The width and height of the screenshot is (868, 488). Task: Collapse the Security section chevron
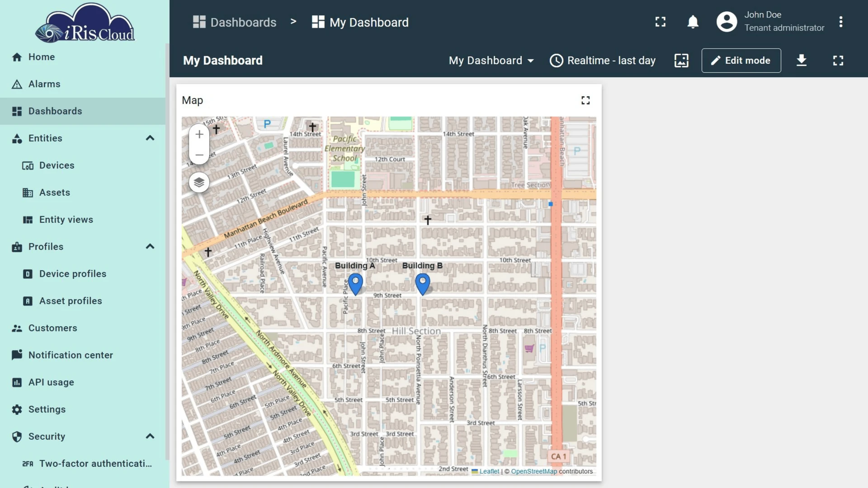[x=150, y=436]
